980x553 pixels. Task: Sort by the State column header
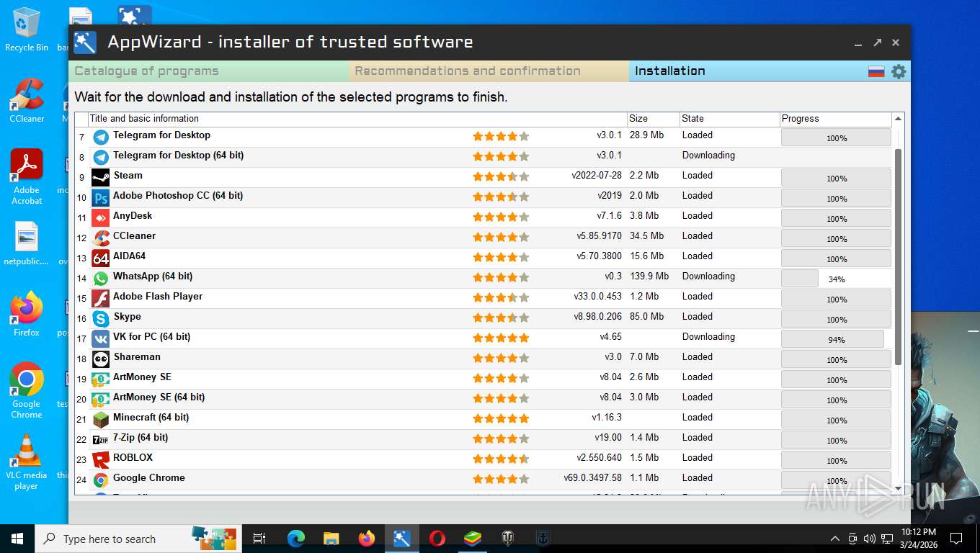tap(729, 119)
